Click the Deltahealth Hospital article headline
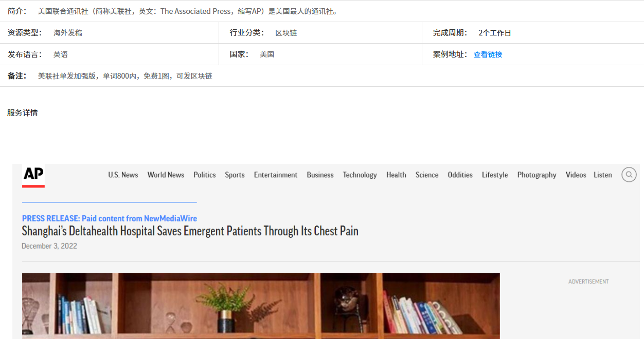Screen dimensions: 644x339 pyautogui.click(x=190, y=231)
